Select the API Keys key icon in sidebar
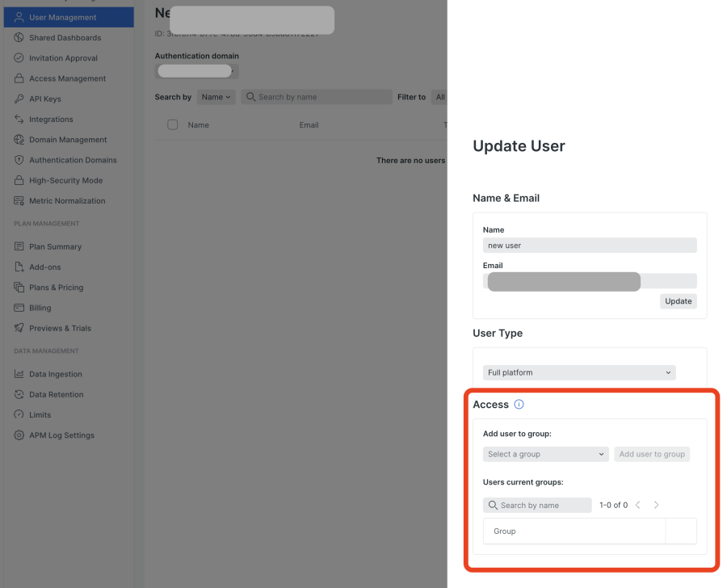727x588 pixels. coord(16,99)
